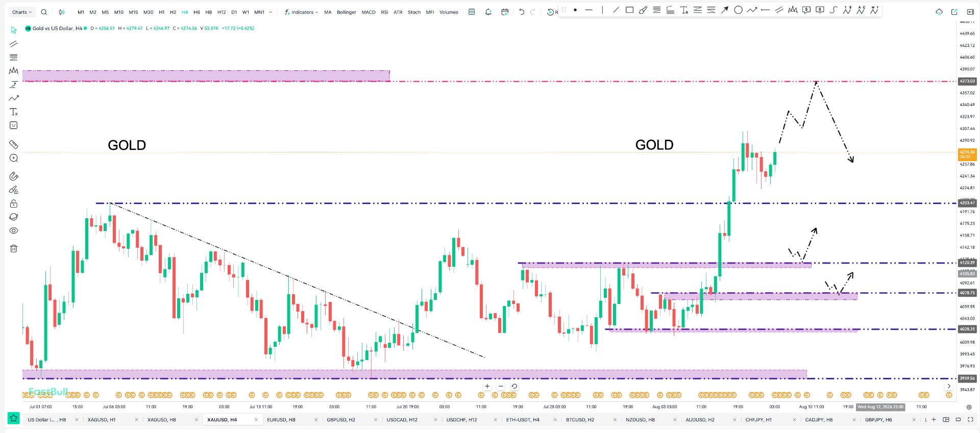Delete all drawings with trash icon
This screenshot has width=980, height=433.
tap(14, 248)
